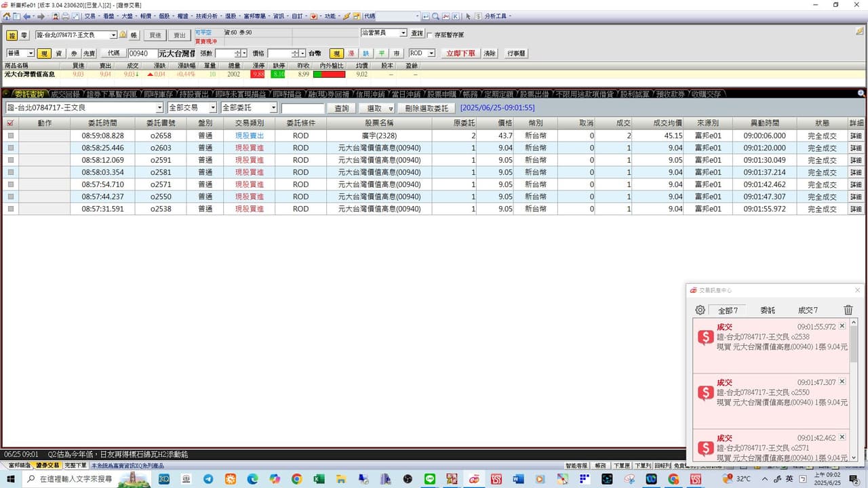The width and height of the screenshot is (868, 488).
Task: Open Excel from the taskbar
Action: (319, 479)
